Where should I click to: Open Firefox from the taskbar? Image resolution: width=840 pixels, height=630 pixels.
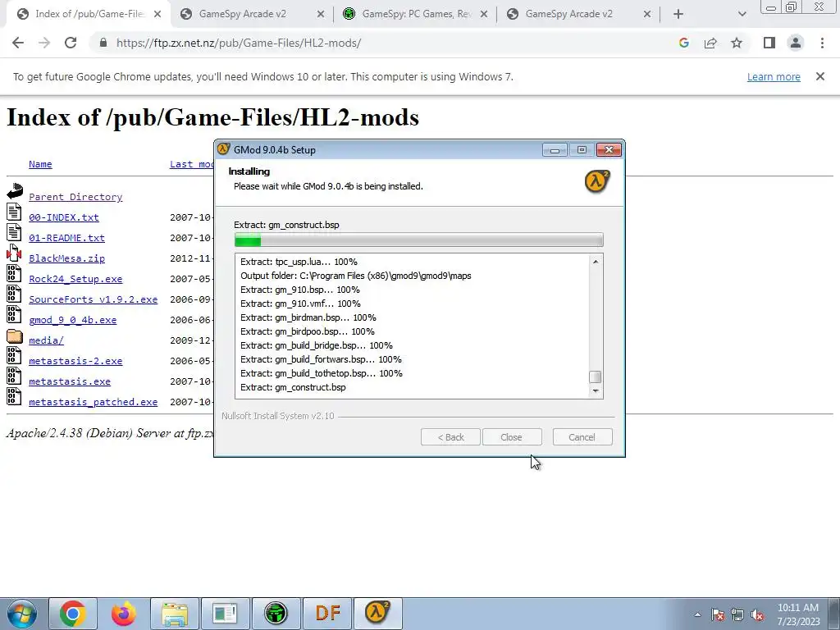pyautogui.click(x=124, y=614)
